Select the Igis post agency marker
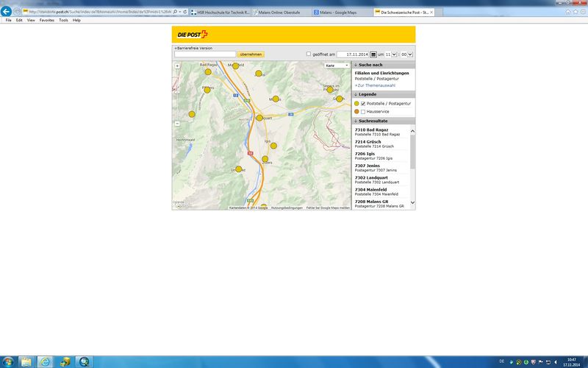588x368 pixels. (273, 146)
